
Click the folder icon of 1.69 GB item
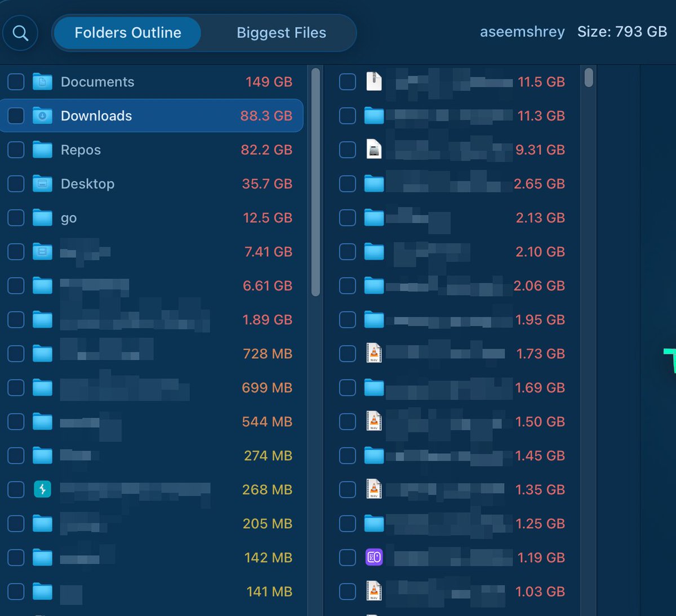374,387
